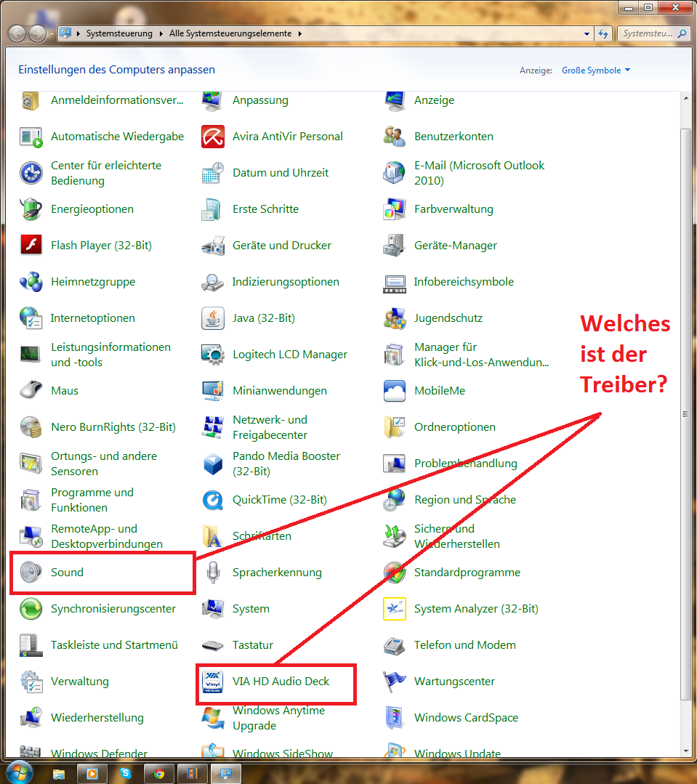
Task: Open the recent pages arrow beside Forward
Action: pos(52,34)
